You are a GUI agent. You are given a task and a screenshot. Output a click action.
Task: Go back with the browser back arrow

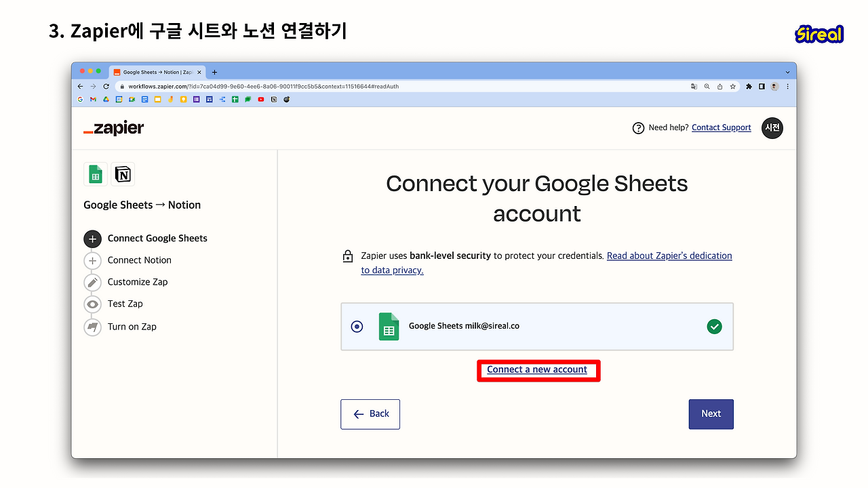(x=81, y=87)
